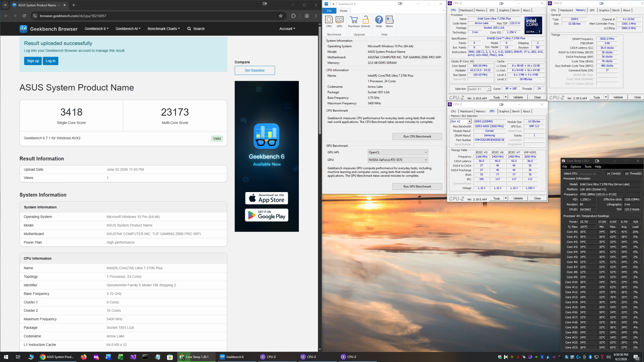Select the GPU benchmark icon in Geekbench 6
The image size is (644, 362).
(x=339, y=22)
